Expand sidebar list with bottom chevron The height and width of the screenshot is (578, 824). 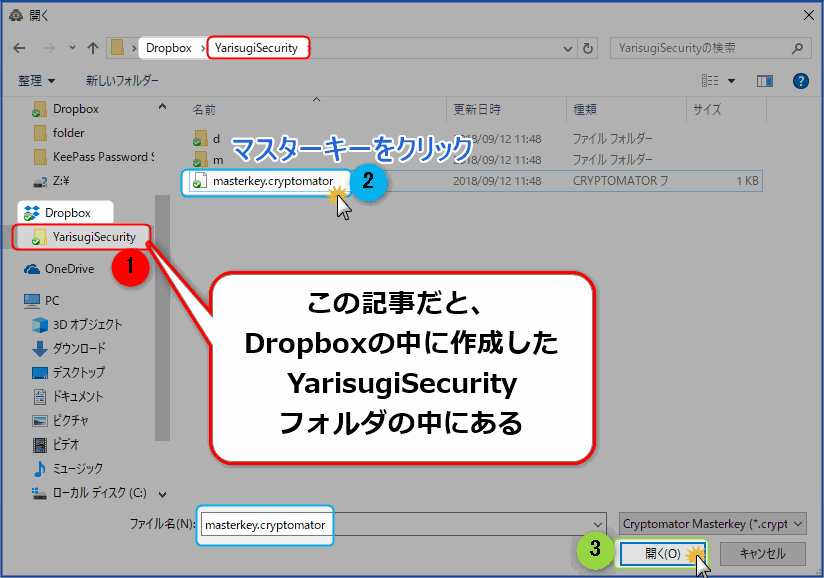[162, 494]
